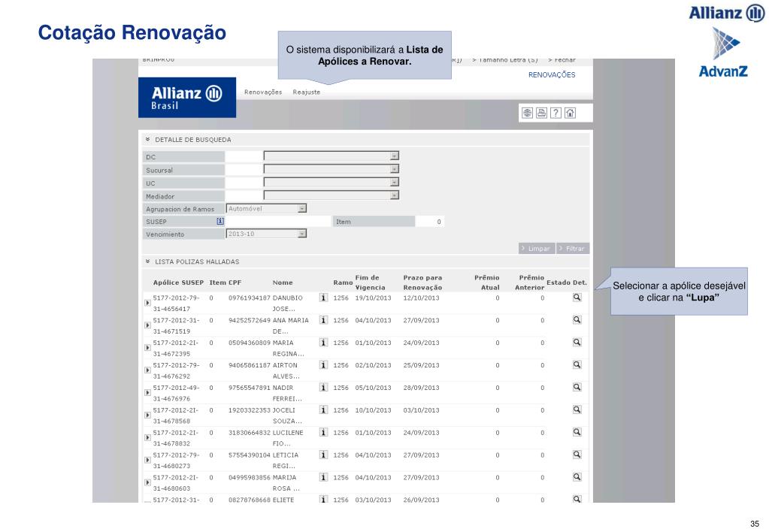Click info icon beside LUCILENE FIO
769x532 pixels.
[323, 433]
